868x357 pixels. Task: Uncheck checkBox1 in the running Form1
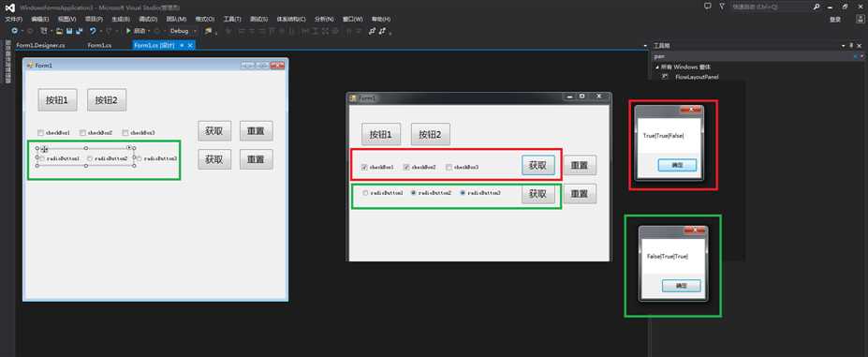coord(364,167)
